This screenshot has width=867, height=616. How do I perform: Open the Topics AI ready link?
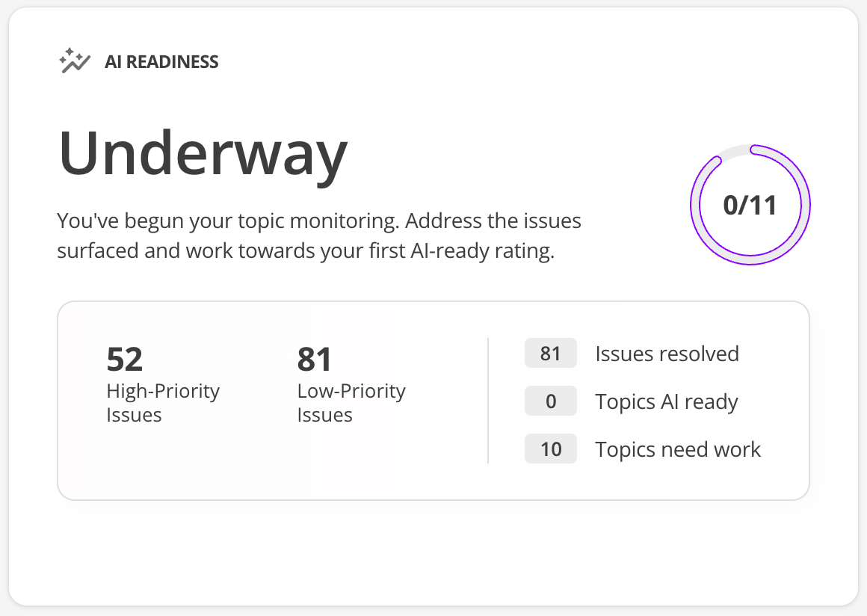[666, 401]
